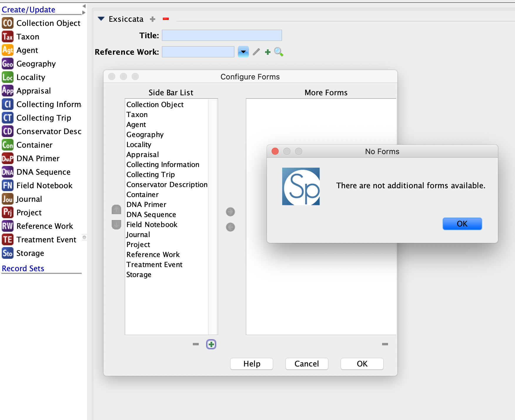Dismiss the No Forms alert with OK
Screen dimensions: 515x420
[x=462, y=224]
